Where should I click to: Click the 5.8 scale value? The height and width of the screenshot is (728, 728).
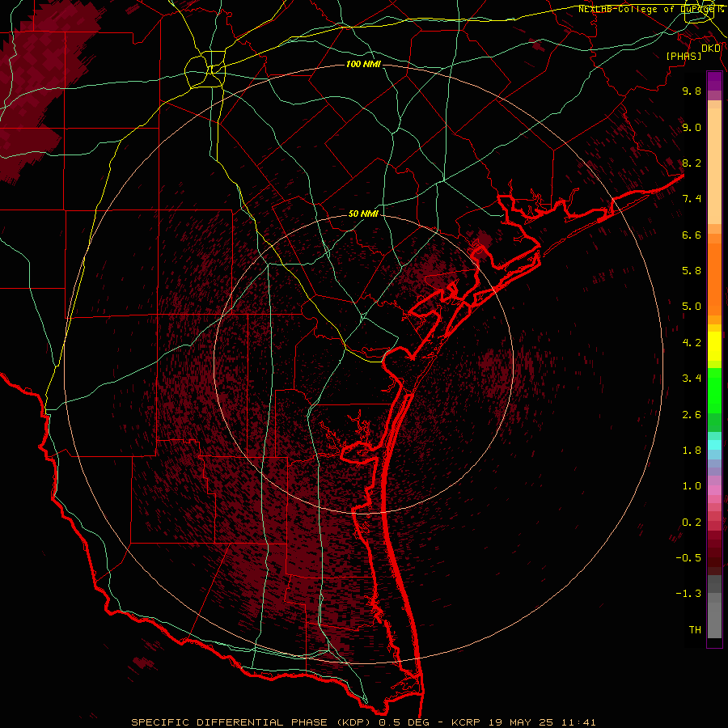click(x=692, y=271)
